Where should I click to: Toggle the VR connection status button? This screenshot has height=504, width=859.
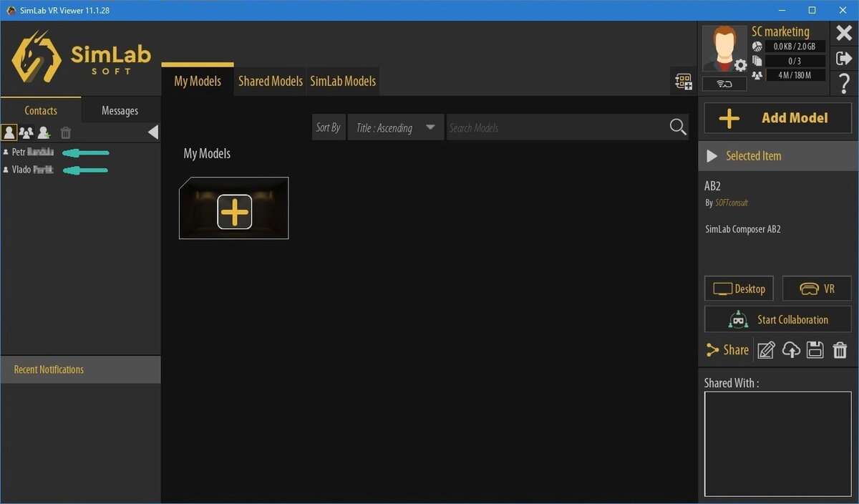(x=724, y=84)
